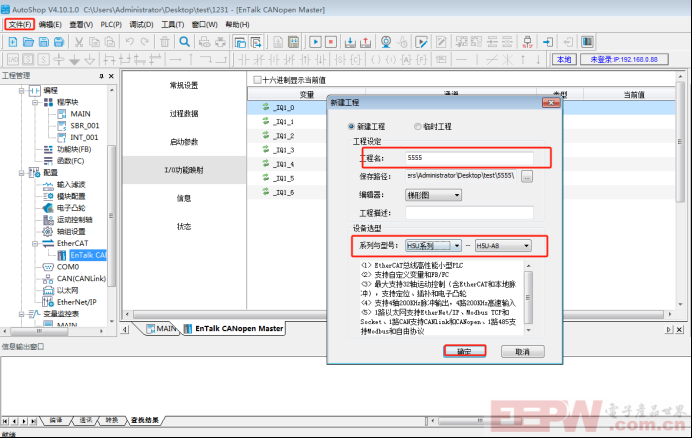Select SBR_001 in project tree

[x=85, y=125]
